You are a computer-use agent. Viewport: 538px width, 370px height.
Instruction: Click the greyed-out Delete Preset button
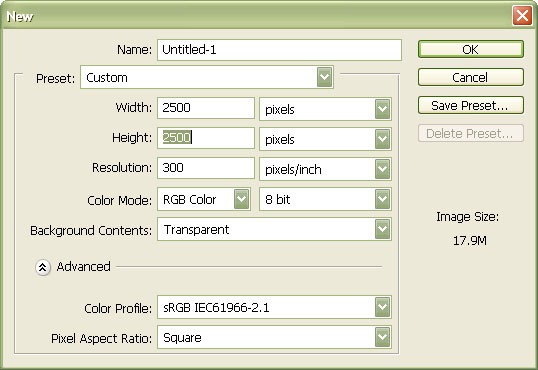pos(471,133)
